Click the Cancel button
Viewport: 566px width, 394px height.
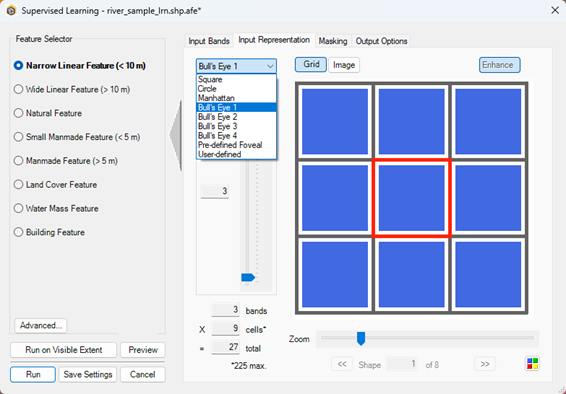(x=143, y=375)
